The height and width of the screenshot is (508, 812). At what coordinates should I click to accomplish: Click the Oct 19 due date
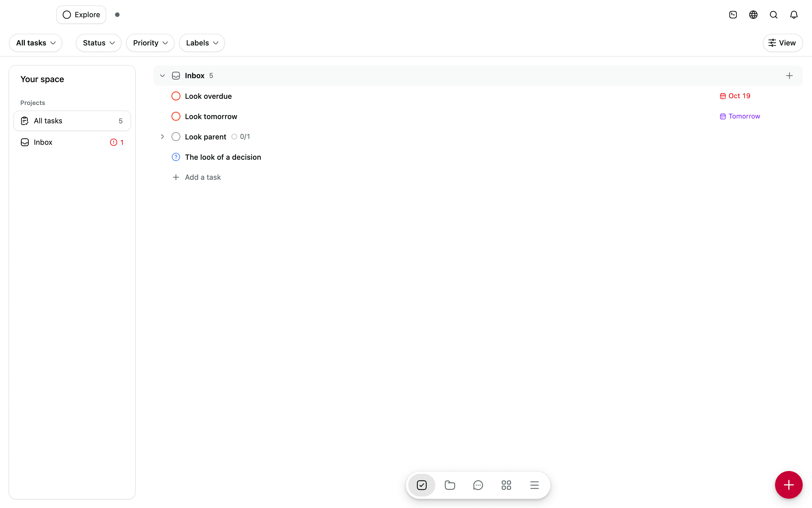pyautogui.click(x=735, y=96)
